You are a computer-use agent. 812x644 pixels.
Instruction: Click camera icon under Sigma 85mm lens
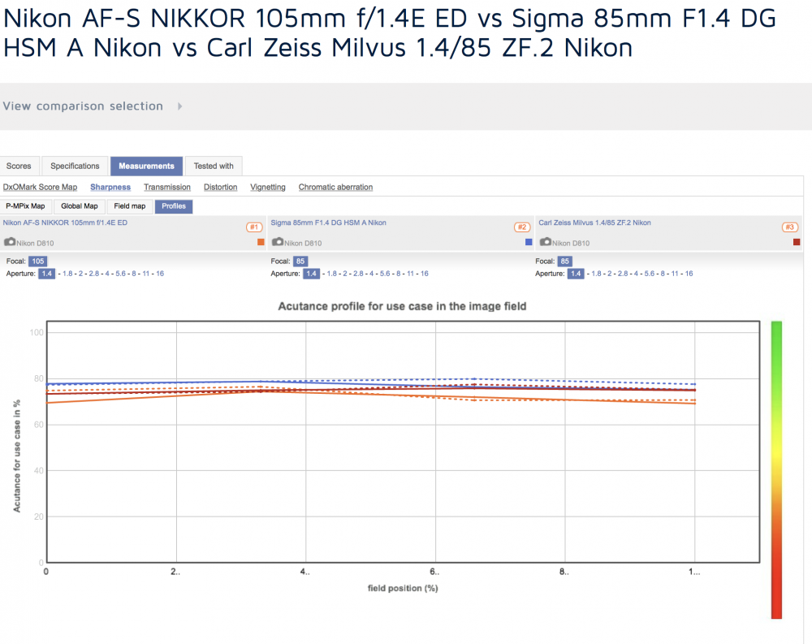click(278, 242)
